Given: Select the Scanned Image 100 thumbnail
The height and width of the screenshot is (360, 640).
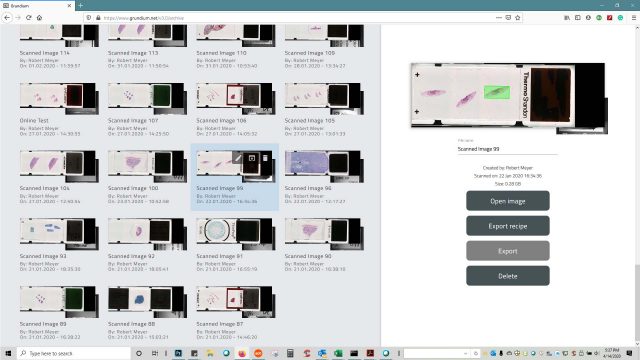Looking at the screenshot, I should click(x=147, y=166).
